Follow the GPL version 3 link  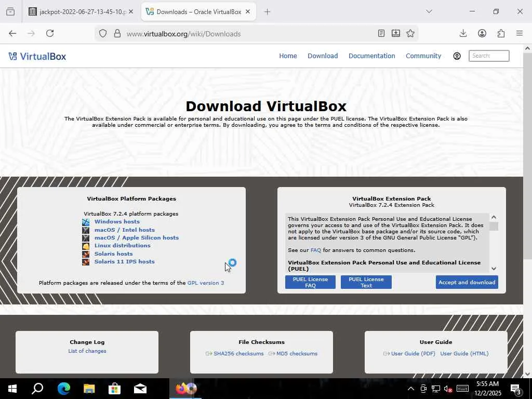click(x=206, y=283)
